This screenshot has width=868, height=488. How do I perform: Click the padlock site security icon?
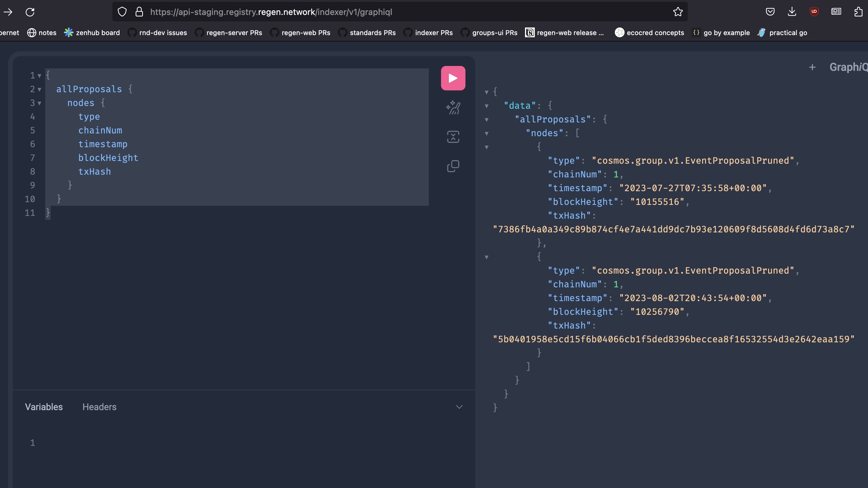[139, 12]
